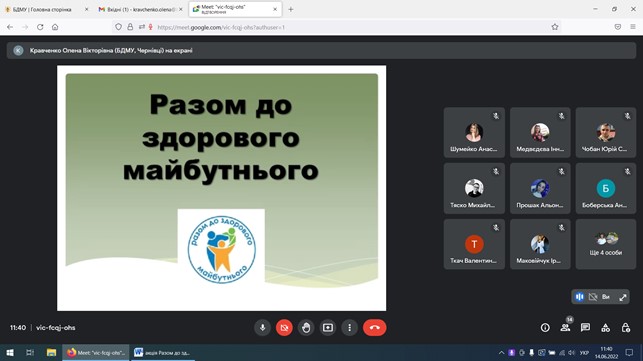Screen dimensions: 643x361
Task: Click the present screen icon
Action: click(x=328, y=328)
